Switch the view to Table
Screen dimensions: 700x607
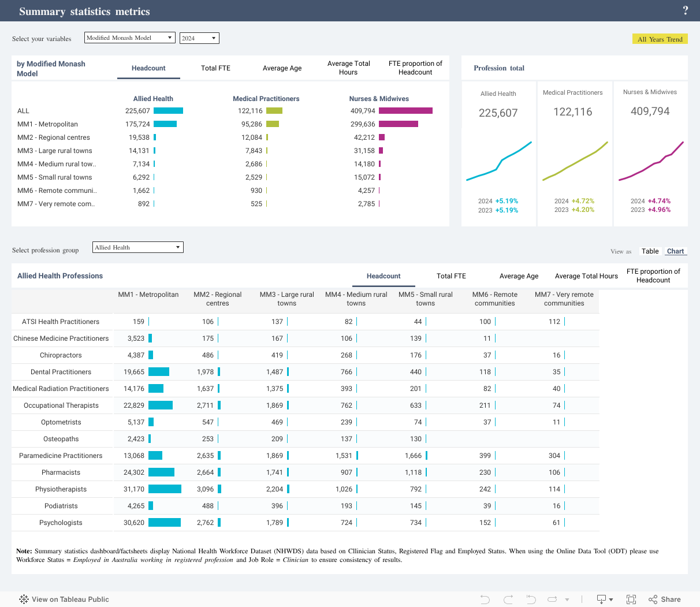click(x=650, y=251)
